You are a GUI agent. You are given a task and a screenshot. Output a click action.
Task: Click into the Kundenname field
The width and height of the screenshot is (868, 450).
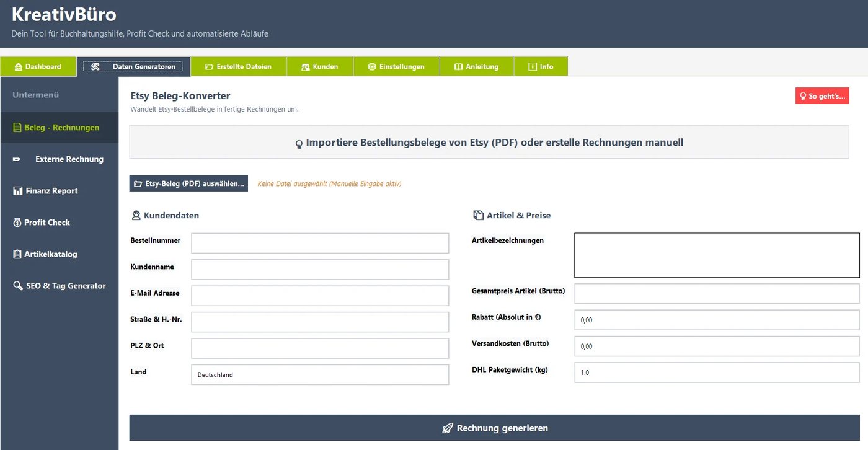(x=320, y=270)
